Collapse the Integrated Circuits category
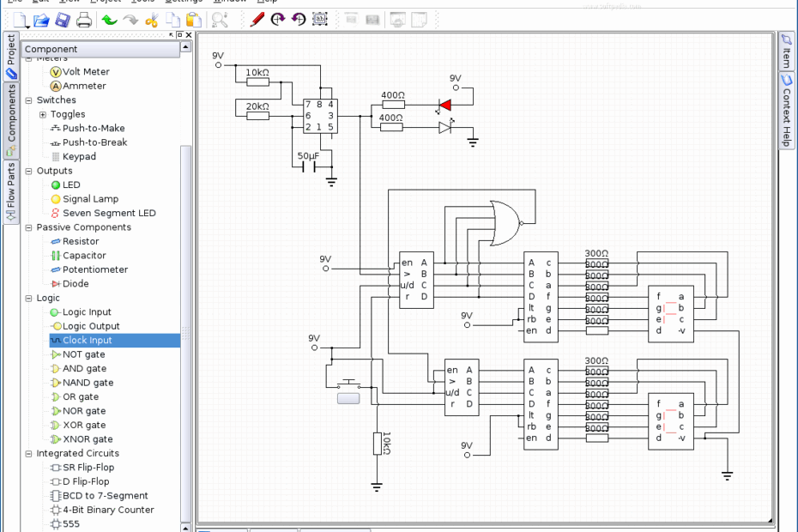This screenshot has width=798, height=532. [27, 453]
